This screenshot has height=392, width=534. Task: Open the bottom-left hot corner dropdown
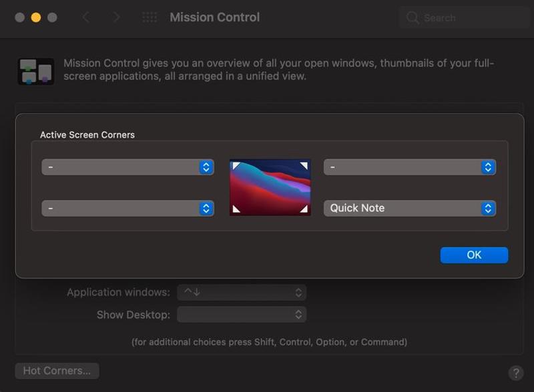click(127, 208)
